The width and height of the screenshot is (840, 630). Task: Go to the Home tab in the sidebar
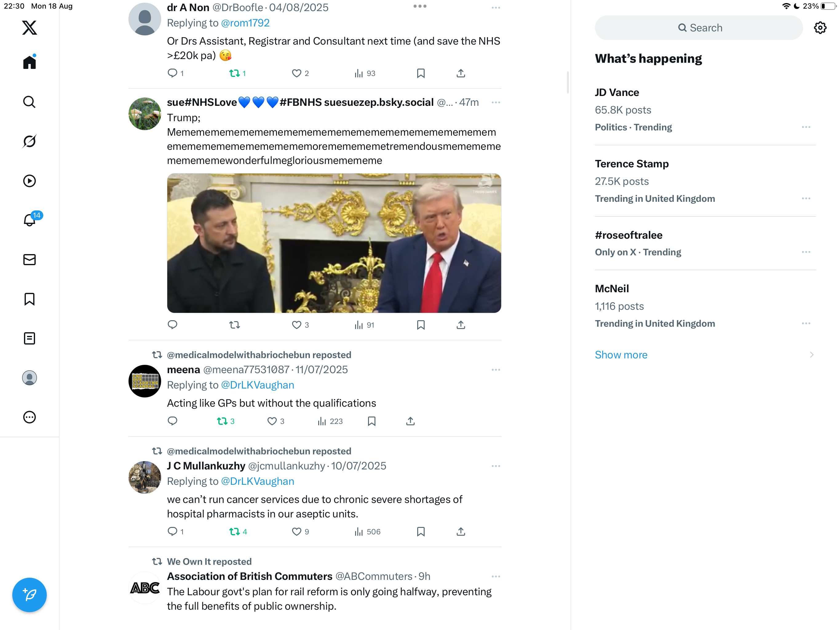(29, 62)
